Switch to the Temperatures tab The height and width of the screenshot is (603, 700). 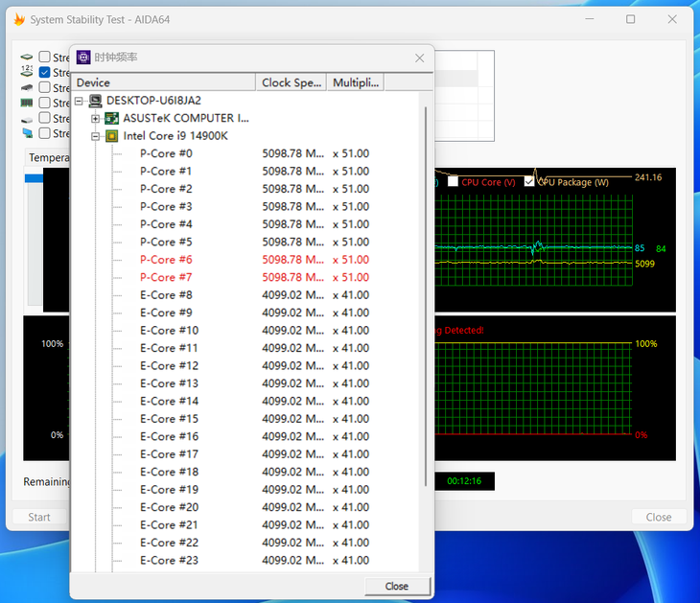pyautogui.click(x=48, y=157)
